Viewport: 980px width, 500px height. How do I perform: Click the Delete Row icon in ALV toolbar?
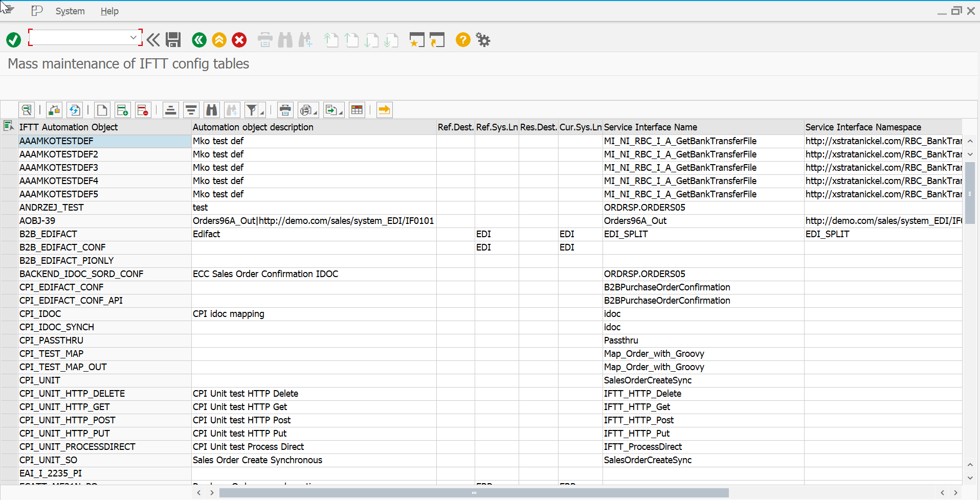coord(143,110)
